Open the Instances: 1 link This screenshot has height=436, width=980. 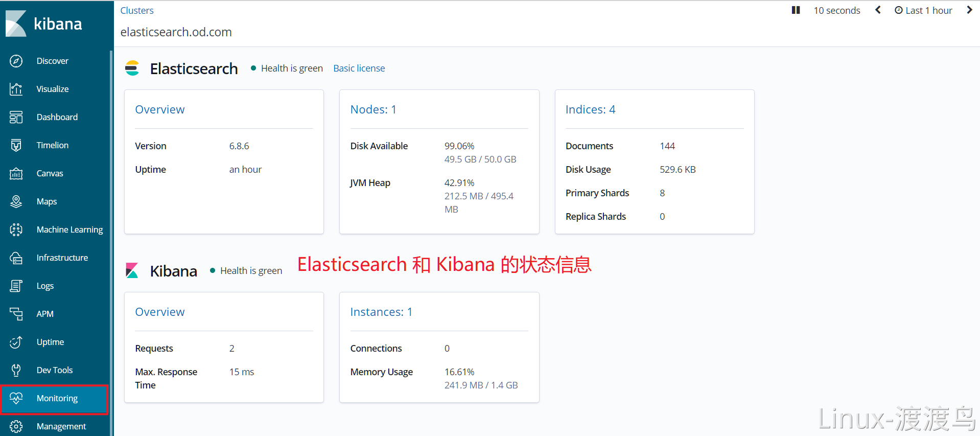(381, 312)
